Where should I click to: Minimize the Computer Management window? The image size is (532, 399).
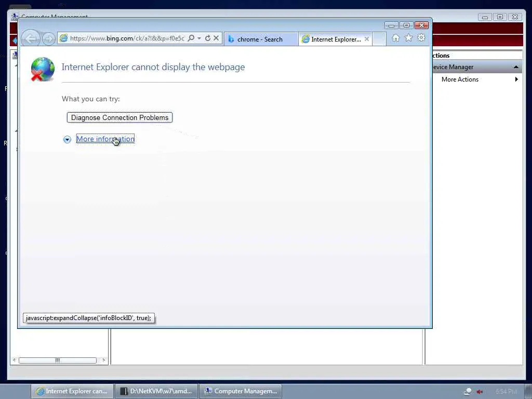click(x=485, y=17)
